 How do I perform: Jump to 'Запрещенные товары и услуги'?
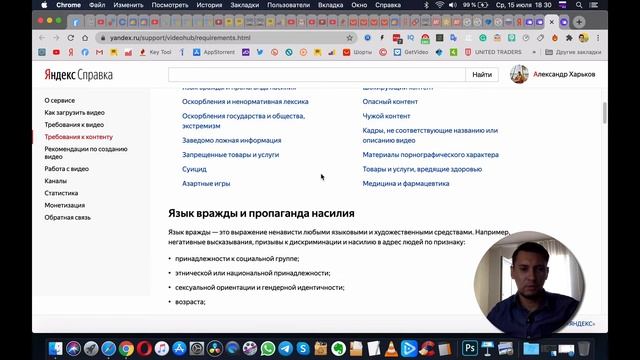pyautogui.click(x=231, y=155)
